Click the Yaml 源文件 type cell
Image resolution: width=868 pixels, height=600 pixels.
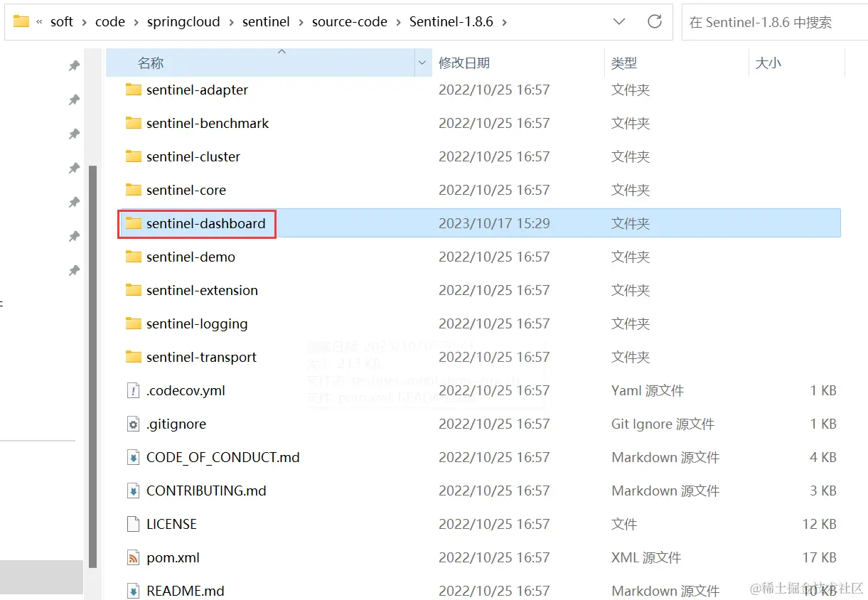648,390
